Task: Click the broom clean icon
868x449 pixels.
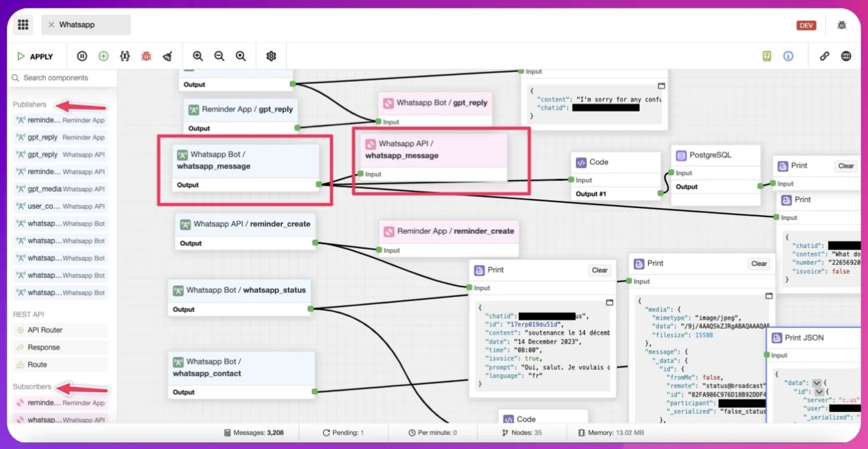Action: pyautogui.click(x=168, y=56)
